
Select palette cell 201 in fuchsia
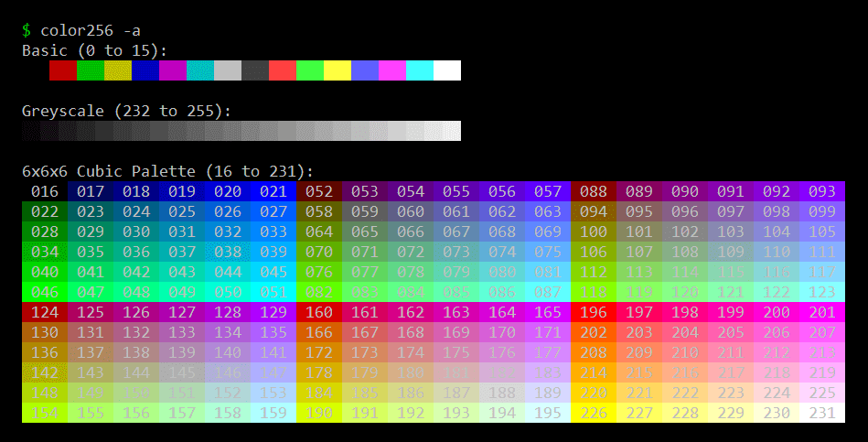click(x=822, y=312)
